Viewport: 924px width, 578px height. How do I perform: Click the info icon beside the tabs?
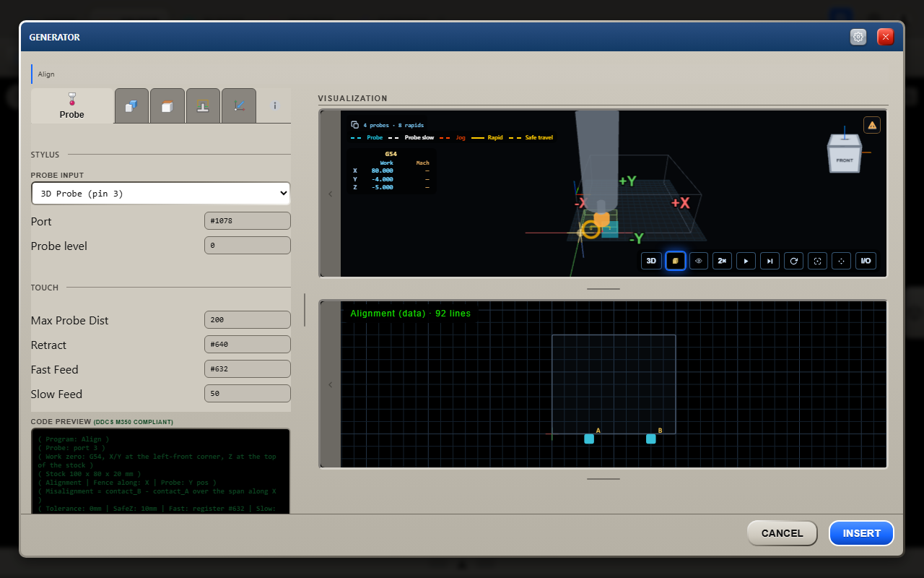275,105
